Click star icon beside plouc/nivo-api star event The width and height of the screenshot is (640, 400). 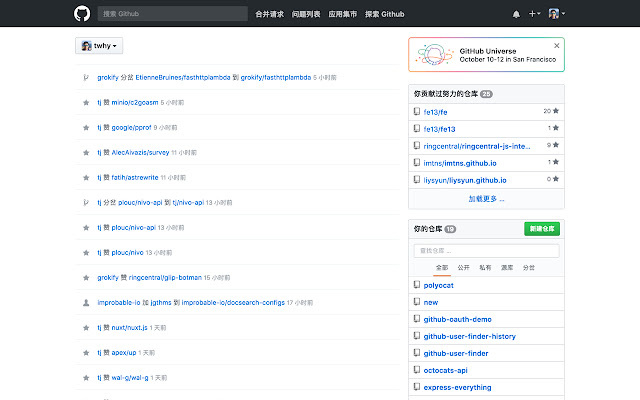point(86,228)
